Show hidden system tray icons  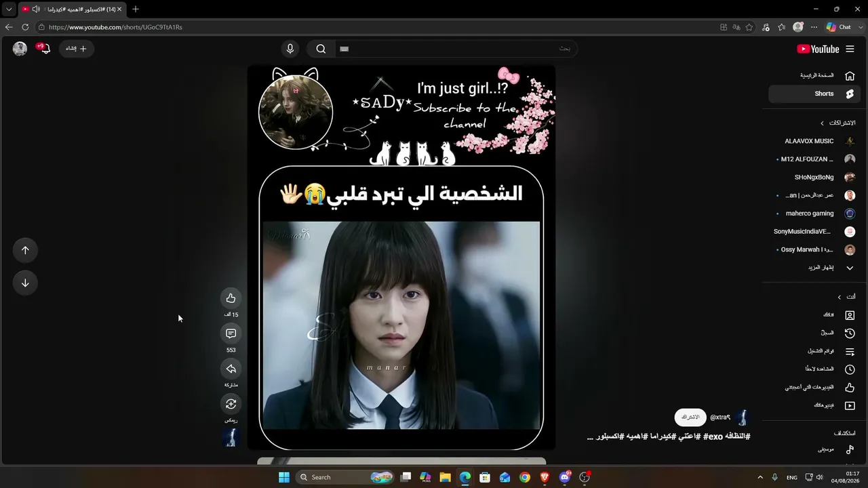coord(759,477)
